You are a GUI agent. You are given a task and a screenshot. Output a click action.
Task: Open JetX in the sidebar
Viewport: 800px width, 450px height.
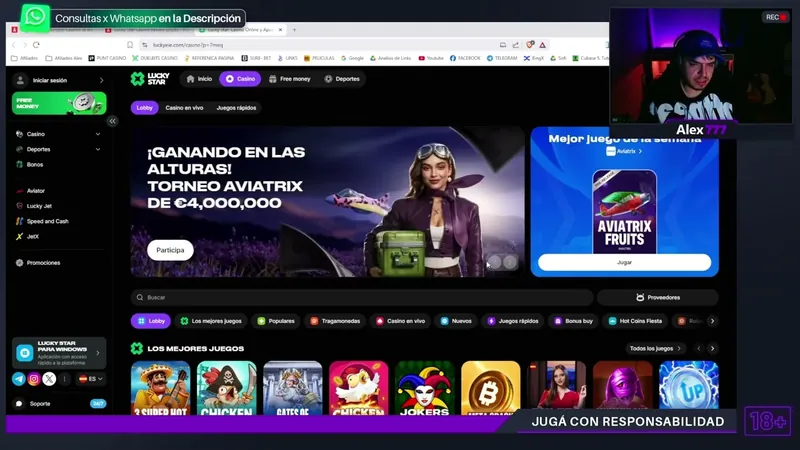(33, 237)
